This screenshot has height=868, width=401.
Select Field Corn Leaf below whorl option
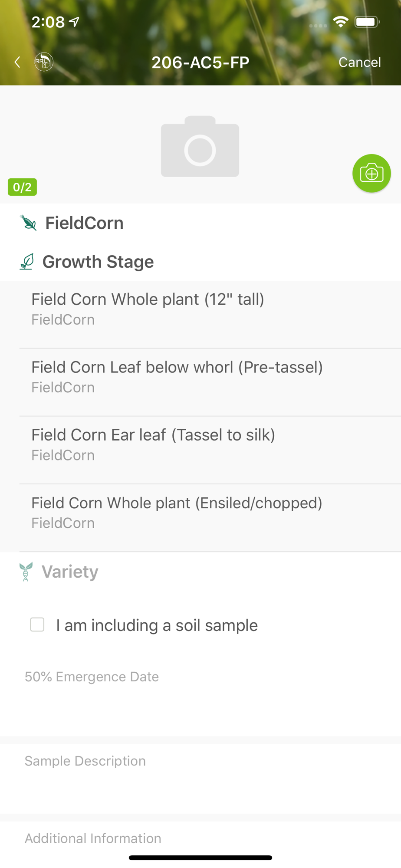177,376
